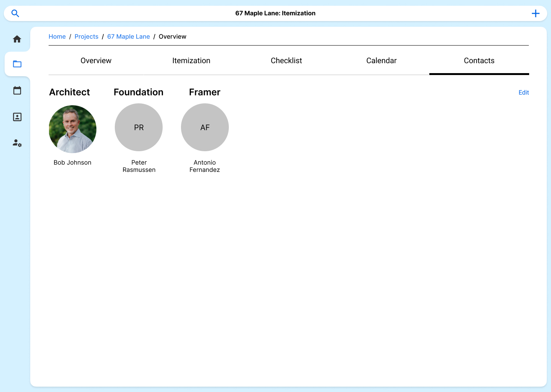
Task: Open the Checklist tab
Action: (286, 60)
